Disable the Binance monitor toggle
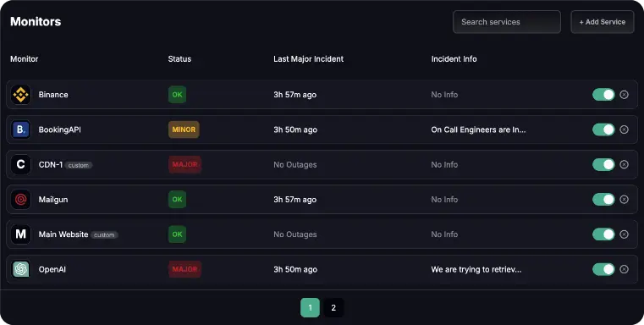The image size is (644, 325). [x=603, y=95]
